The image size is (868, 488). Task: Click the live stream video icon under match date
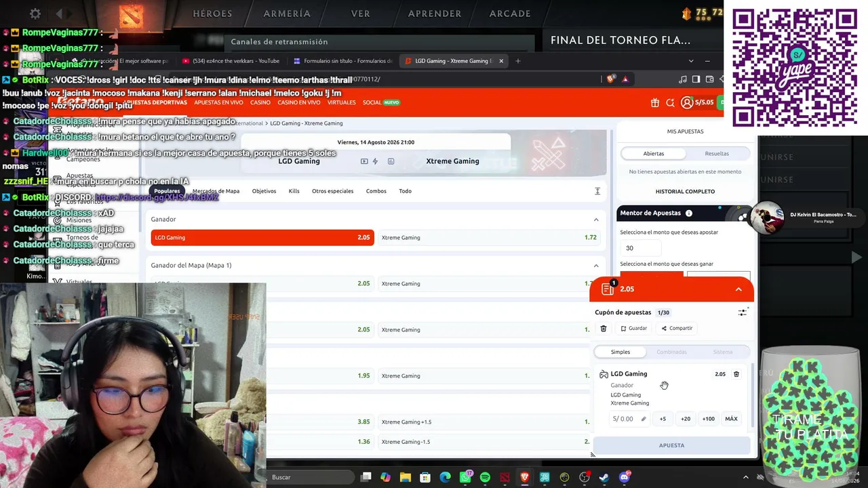click(365, 161)
